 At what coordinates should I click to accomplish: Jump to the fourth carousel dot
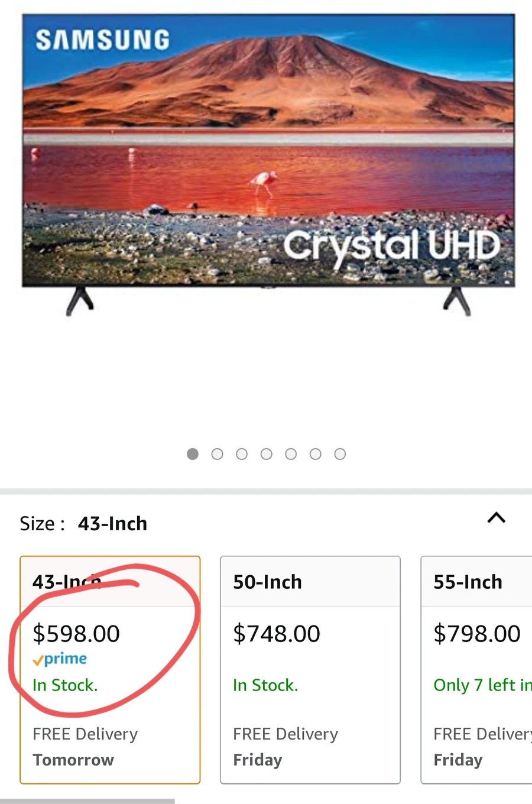[267, 454]
